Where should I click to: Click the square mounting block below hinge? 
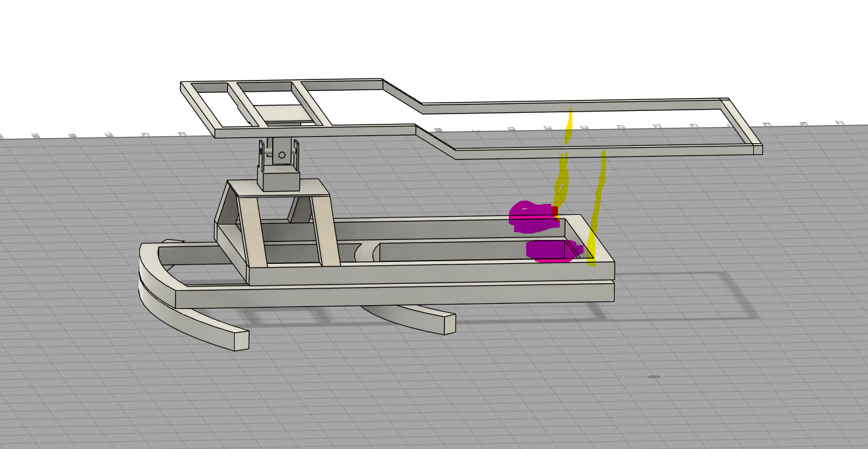[279, 179]
